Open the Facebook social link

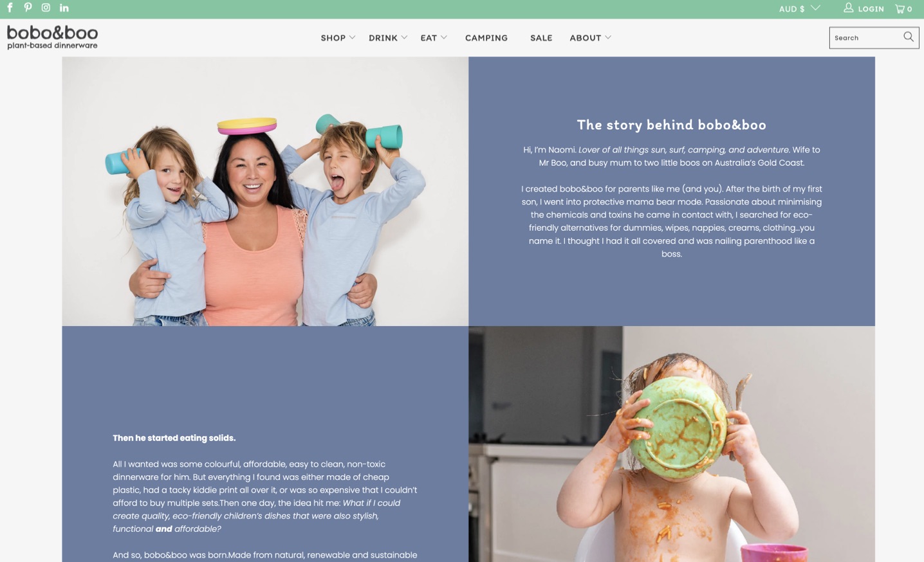coord(10,8)
